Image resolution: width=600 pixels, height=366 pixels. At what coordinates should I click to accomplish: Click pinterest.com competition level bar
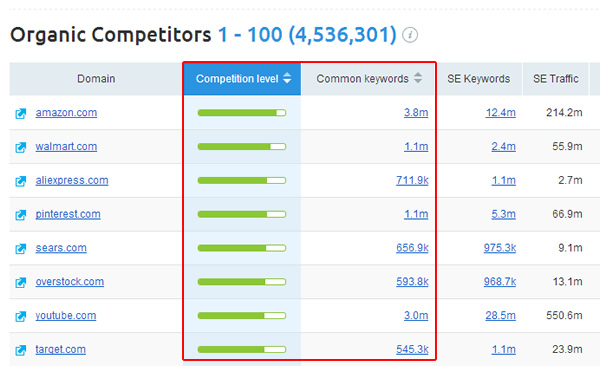point(242,214)
